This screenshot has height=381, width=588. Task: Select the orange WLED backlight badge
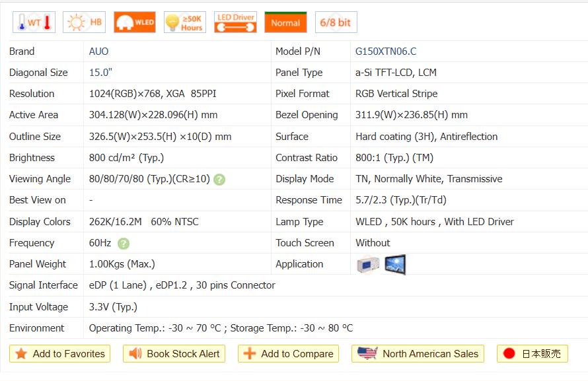tap(134, 22)
